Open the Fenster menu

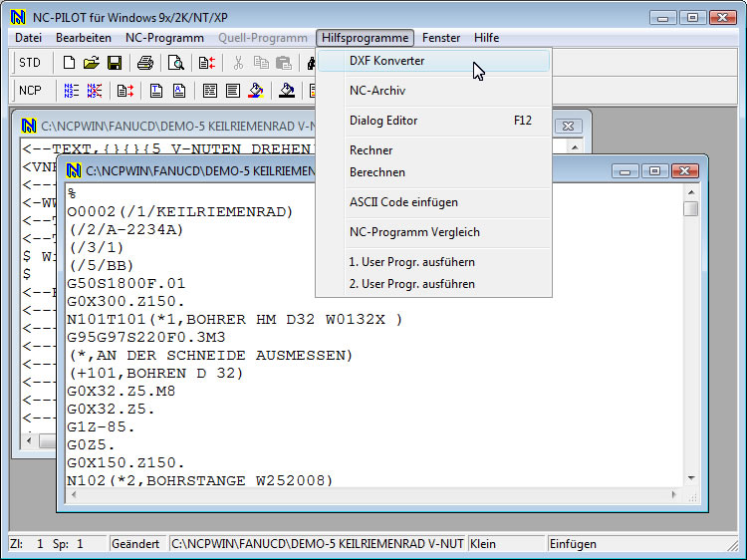(x=441, y=38)
